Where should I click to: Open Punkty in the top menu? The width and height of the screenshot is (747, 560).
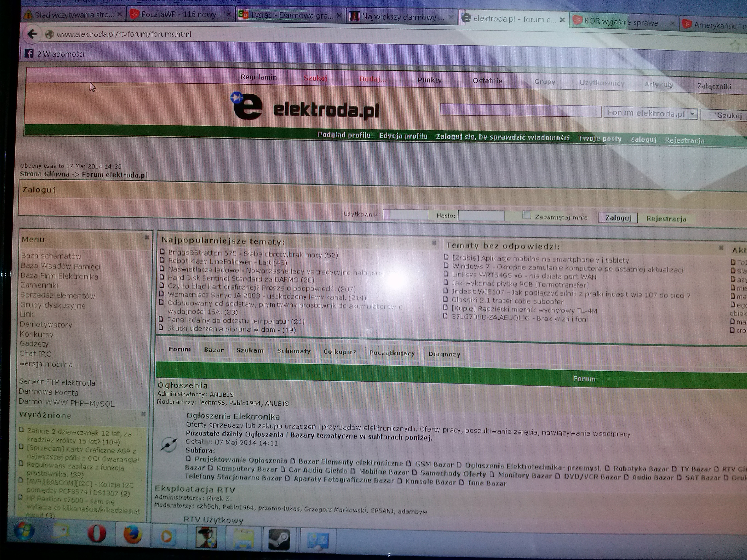click(x=430, y=80)
